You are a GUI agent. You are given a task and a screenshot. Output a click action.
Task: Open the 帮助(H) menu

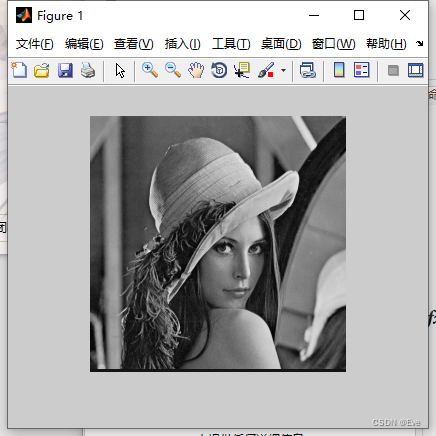coord(386,44)
